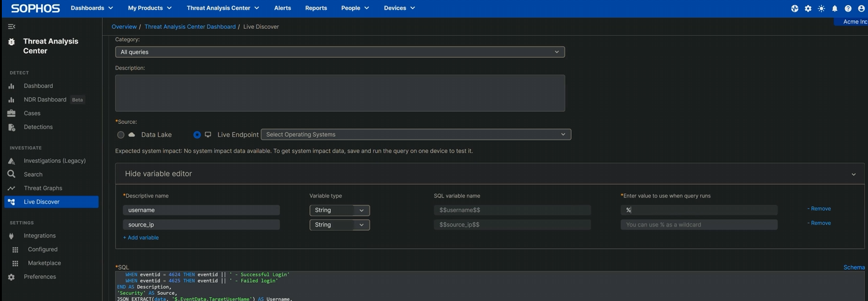This screenshot has width=868, height=301.
Task: Open the Alerts menu item
Action: point(282,8)
